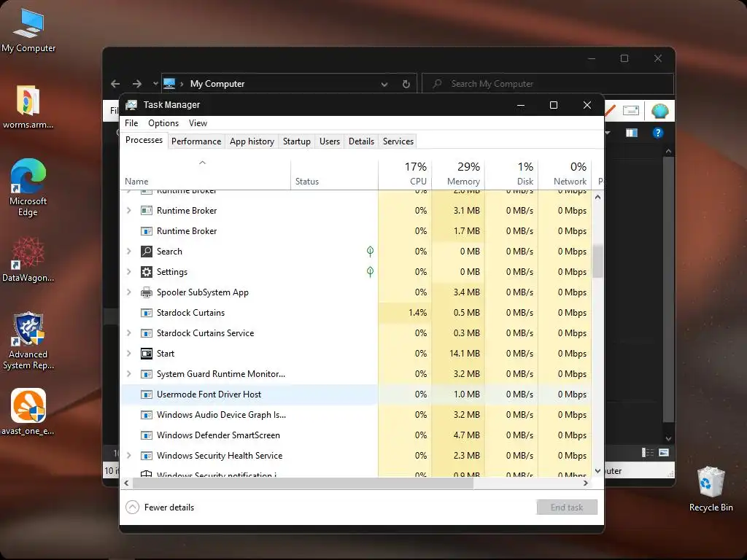Screen dimensions: 747x560
Task: Expand the Stardock Curtains Service group
Action: tap(128, 332)
